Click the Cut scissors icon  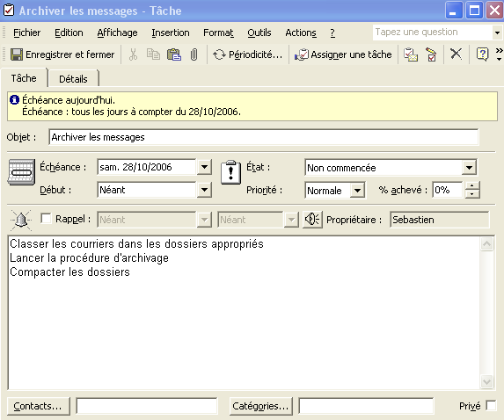[133, 54]
